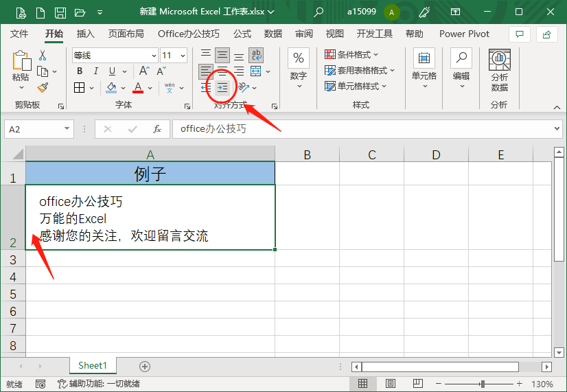Open the 数字 number format dropdown

(x=299, y=69)
